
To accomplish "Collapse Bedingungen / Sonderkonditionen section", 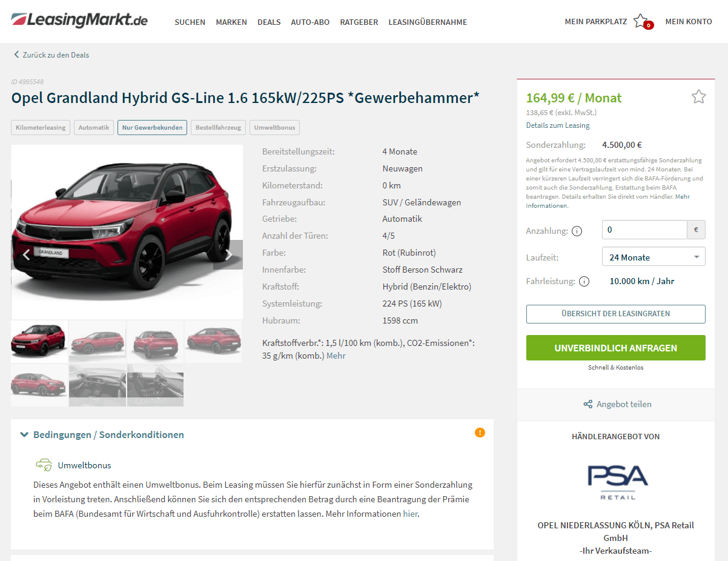I will click(x=102, y=434).
